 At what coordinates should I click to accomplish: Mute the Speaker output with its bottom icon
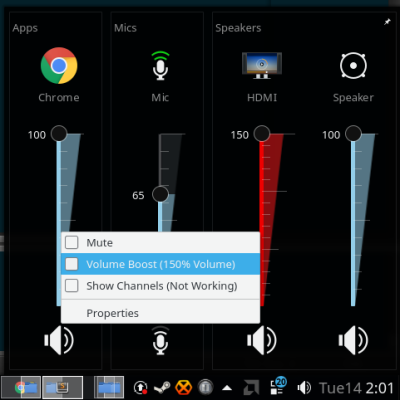pyautogui.click(x=353, y=340)
